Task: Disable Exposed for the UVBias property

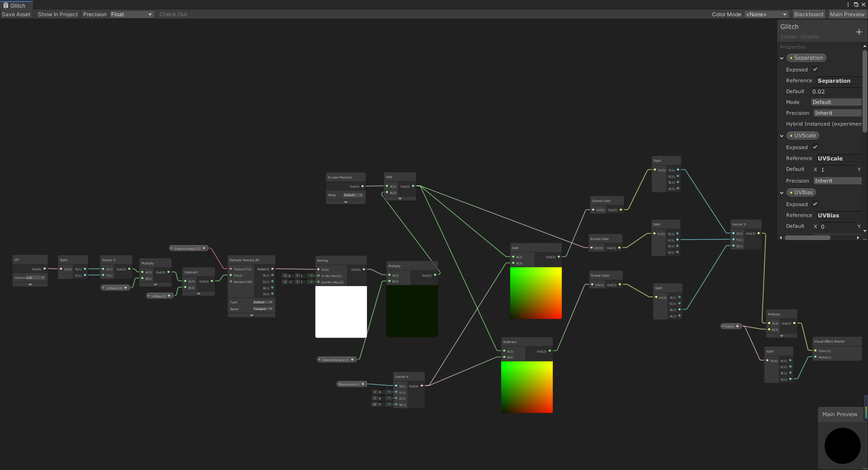Action: click(815, 204)
